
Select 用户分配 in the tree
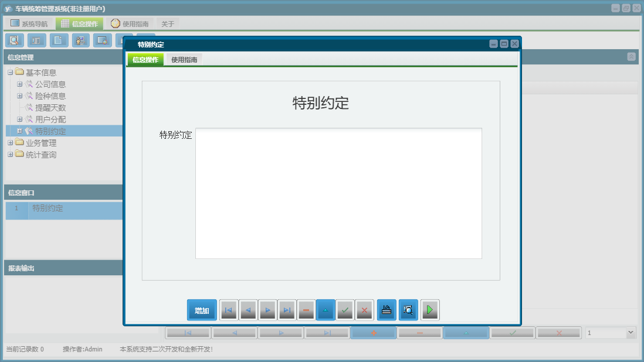pyautogui.click(x=50, y=119)
